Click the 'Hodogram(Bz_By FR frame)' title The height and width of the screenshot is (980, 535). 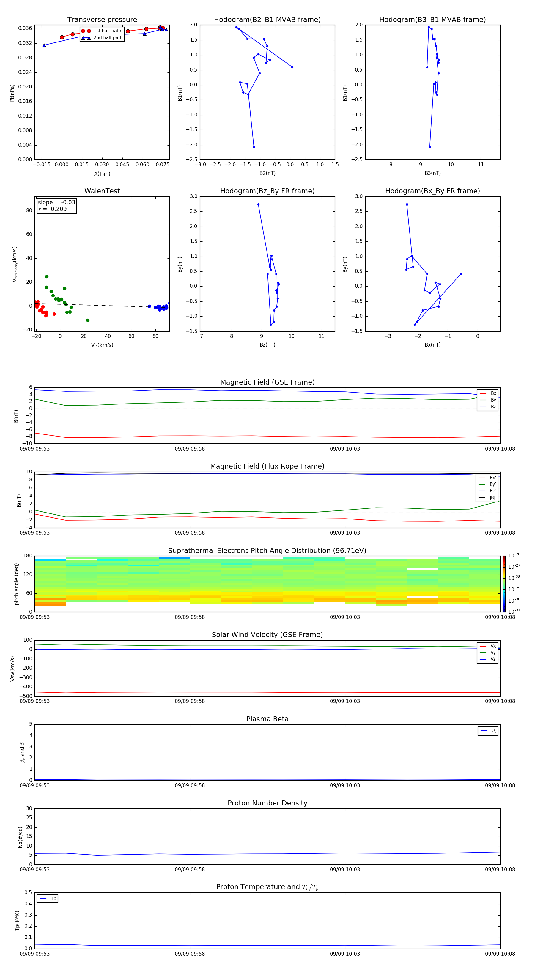(267, 191)
